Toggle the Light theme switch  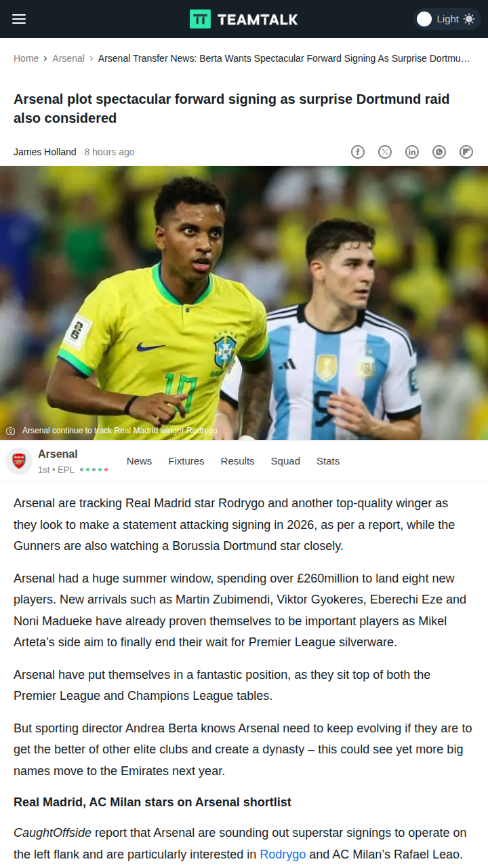446,19
